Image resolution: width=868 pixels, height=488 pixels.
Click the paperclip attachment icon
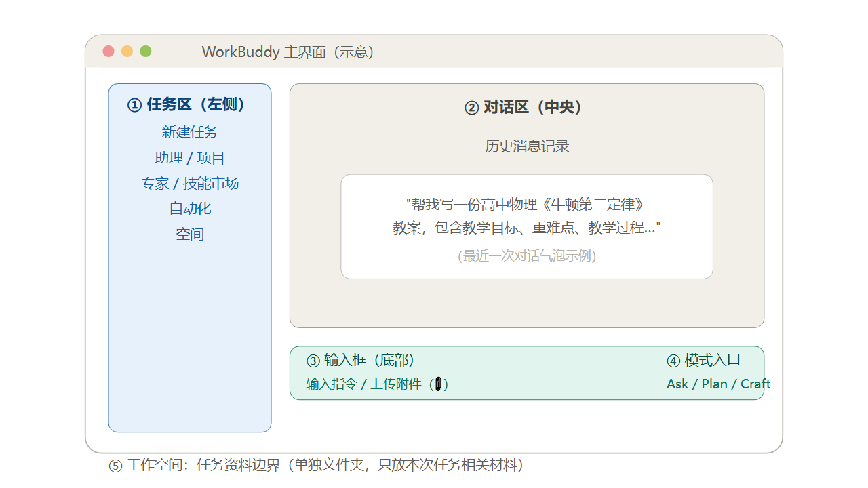(439, 384)
